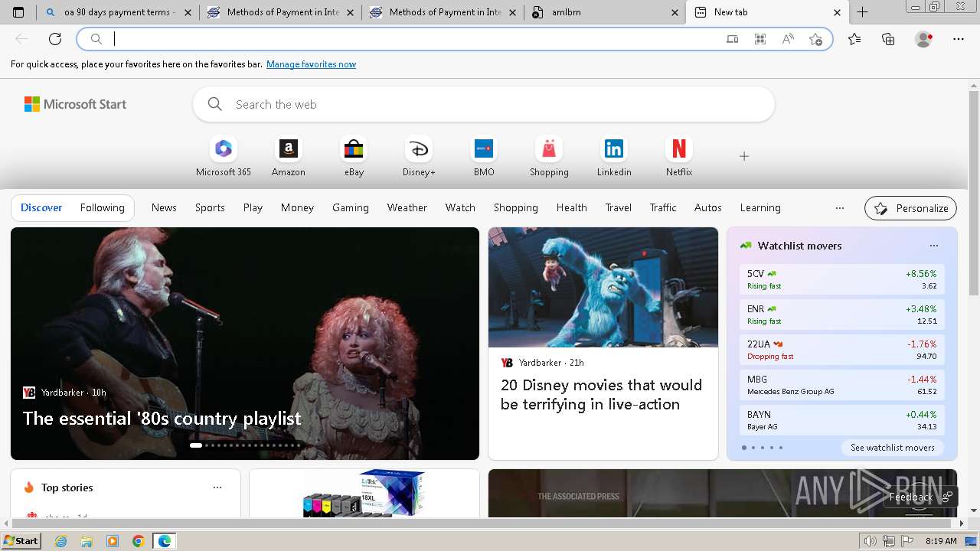
Task: Open LinkedIn quick link
Action: coord(614,156)
